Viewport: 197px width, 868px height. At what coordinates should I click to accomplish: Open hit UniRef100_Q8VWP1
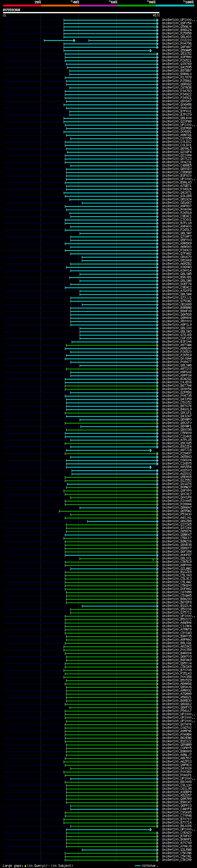point(177,426)
